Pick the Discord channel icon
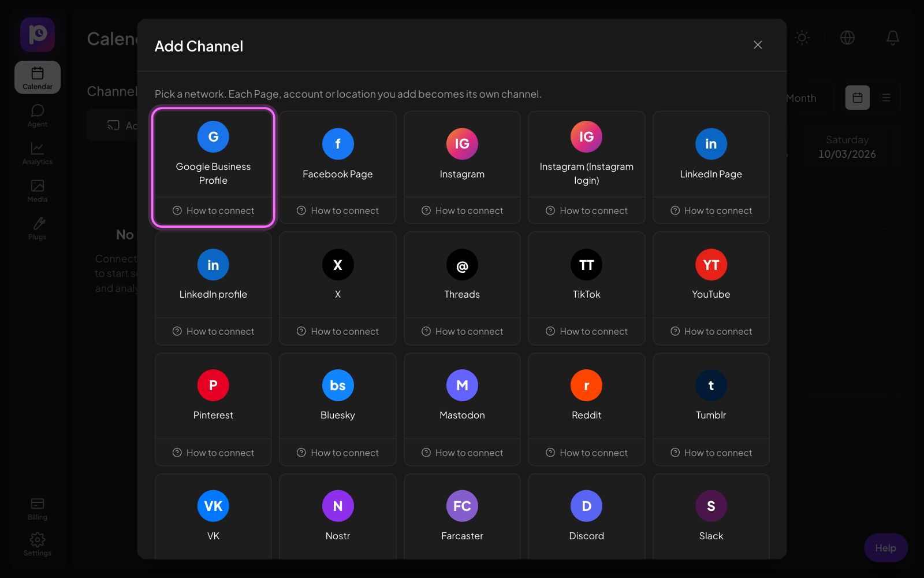Screen dimensions: 924x578 point(586,506)
